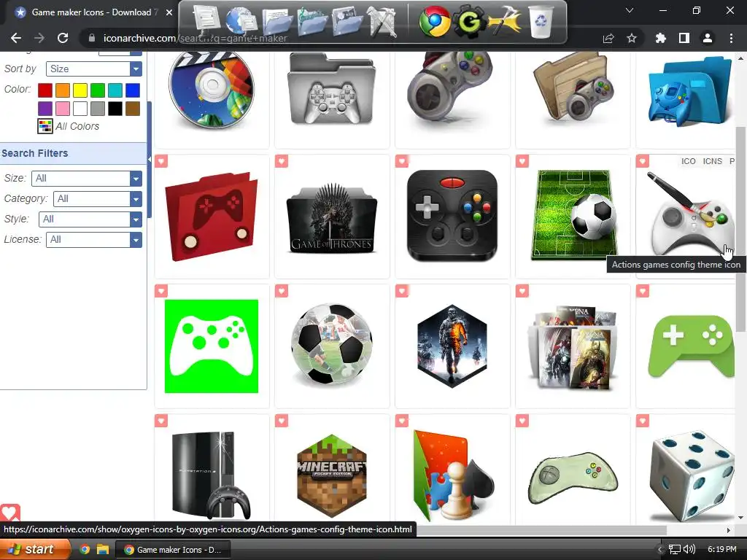The image size is (747, 560).
Task: Open the Game of Thrones folder icon
Action: (332, 217)
